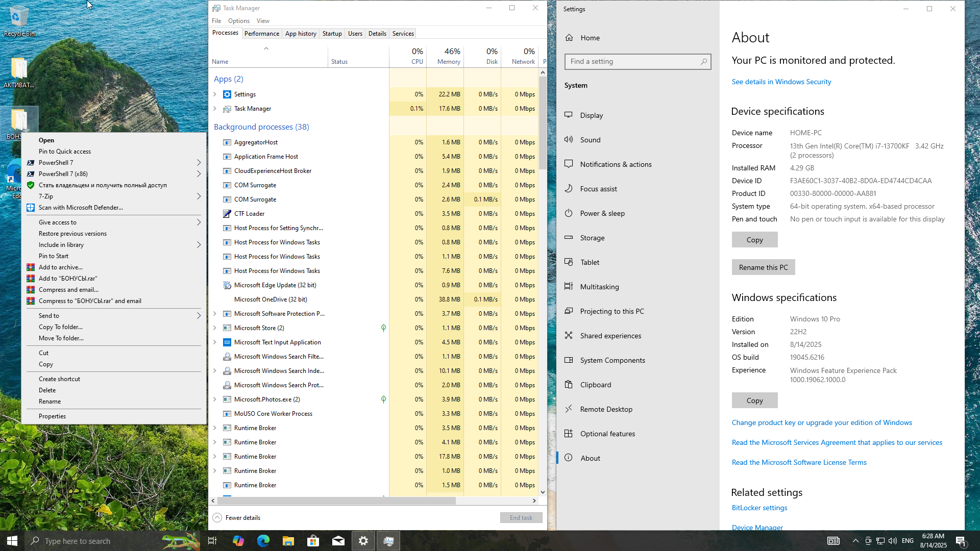This screenshot has width=980, height=551.
Task: Expand Microsoft Software Protection Platform row
Action: click(215, 314)
